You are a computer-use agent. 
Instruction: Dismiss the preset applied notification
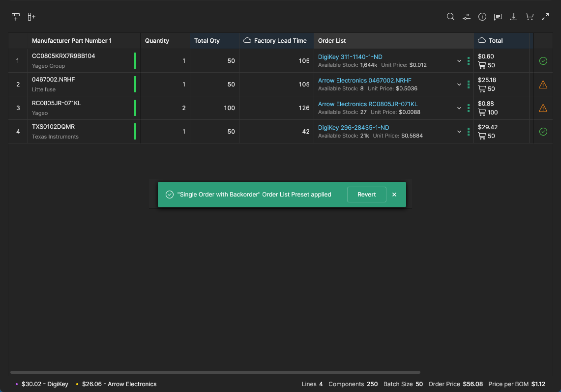pos(394,195)
